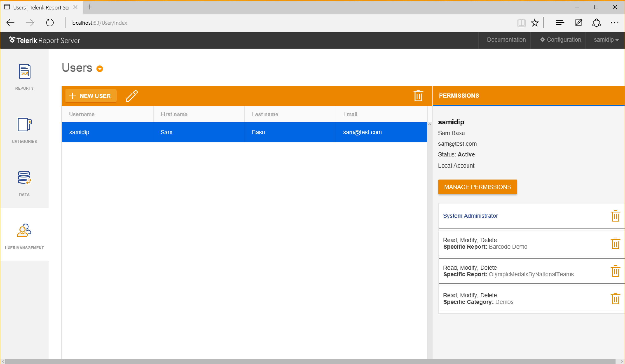Click the New User plus icon

[72, 96]
